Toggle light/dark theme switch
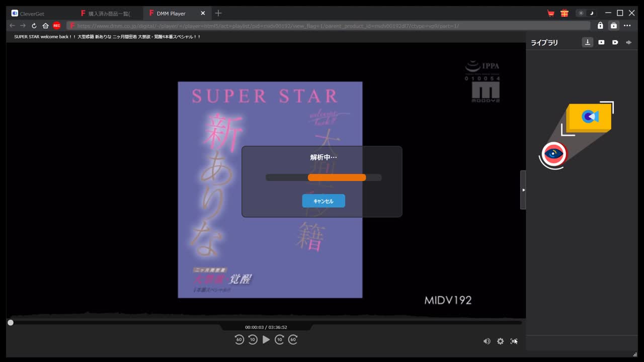This screenshot has height=362, width=644. [586, 13]
